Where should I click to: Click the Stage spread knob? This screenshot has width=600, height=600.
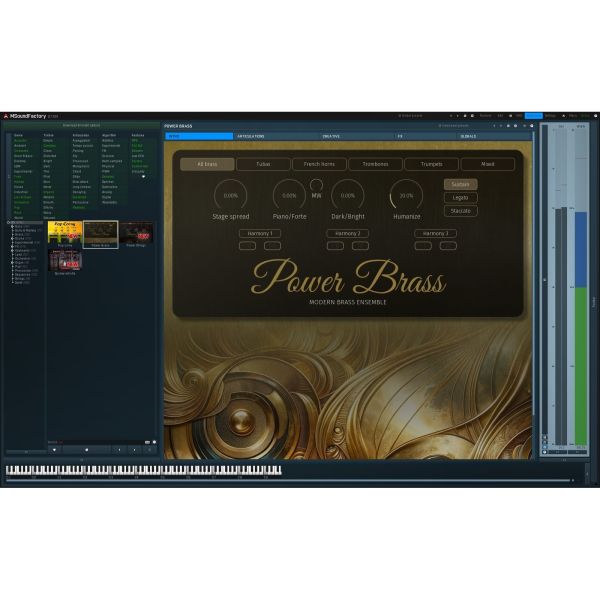[x=230, y=196]
